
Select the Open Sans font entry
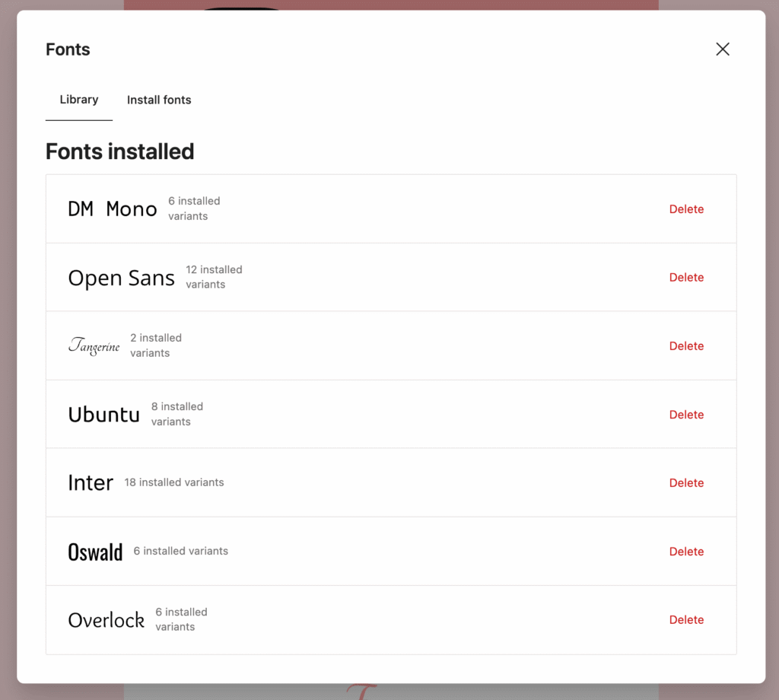point(121,277)
